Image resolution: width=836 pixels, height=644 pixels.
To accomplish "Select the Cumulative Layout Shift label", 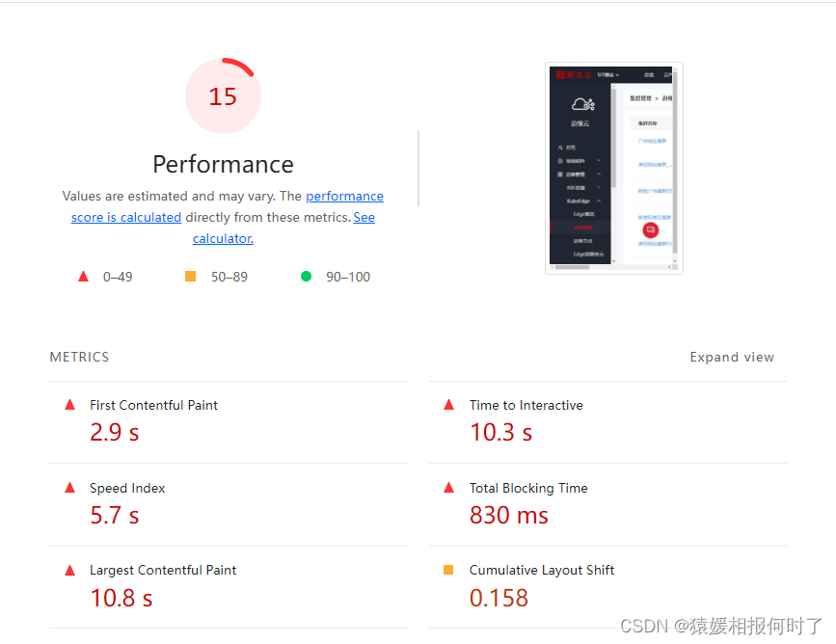I will coord(542,571).
